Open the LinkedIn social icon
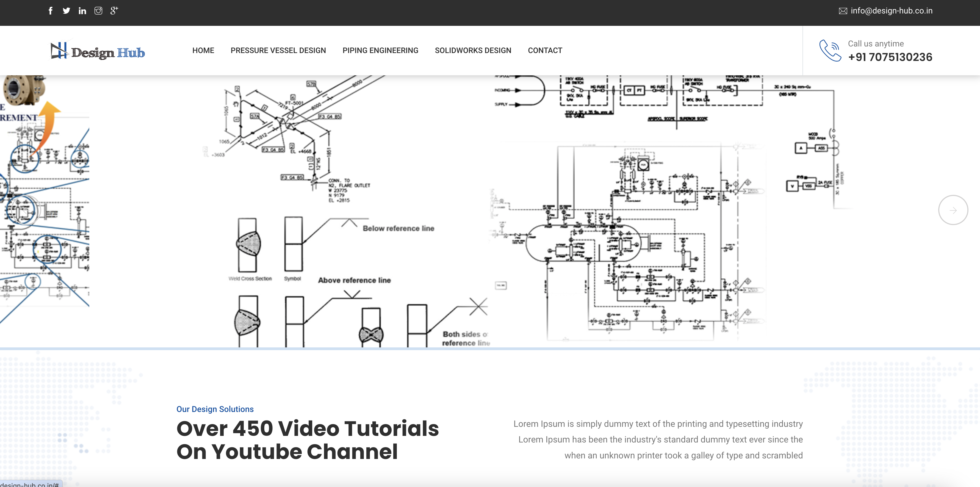 click(82, 11)
